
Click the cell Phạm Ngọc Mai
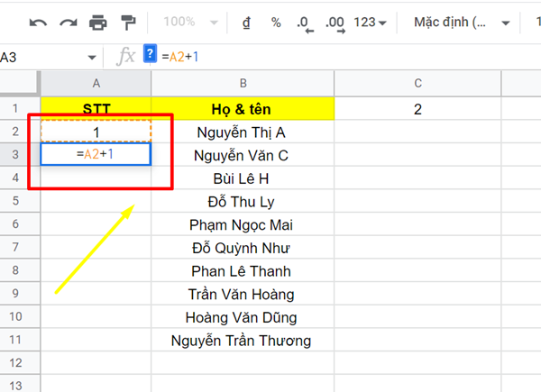click(243, 224)
